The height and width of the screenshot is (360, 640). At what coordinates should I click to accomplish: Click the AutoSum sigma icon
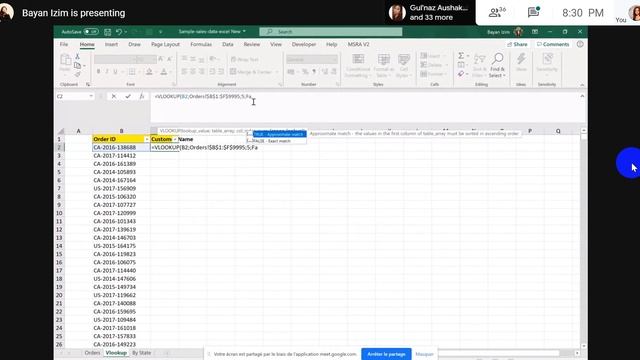(x=461, y=56)
